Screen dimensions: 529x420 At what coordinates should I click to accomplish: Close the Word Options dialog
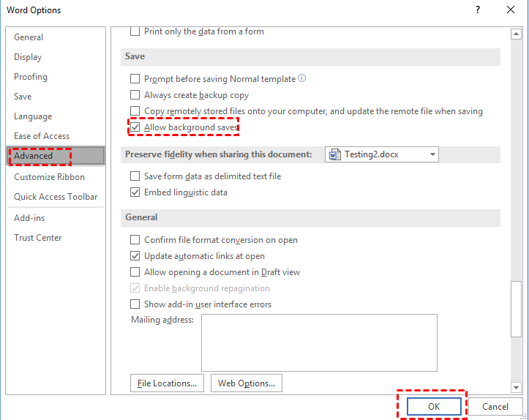point(511,10)
